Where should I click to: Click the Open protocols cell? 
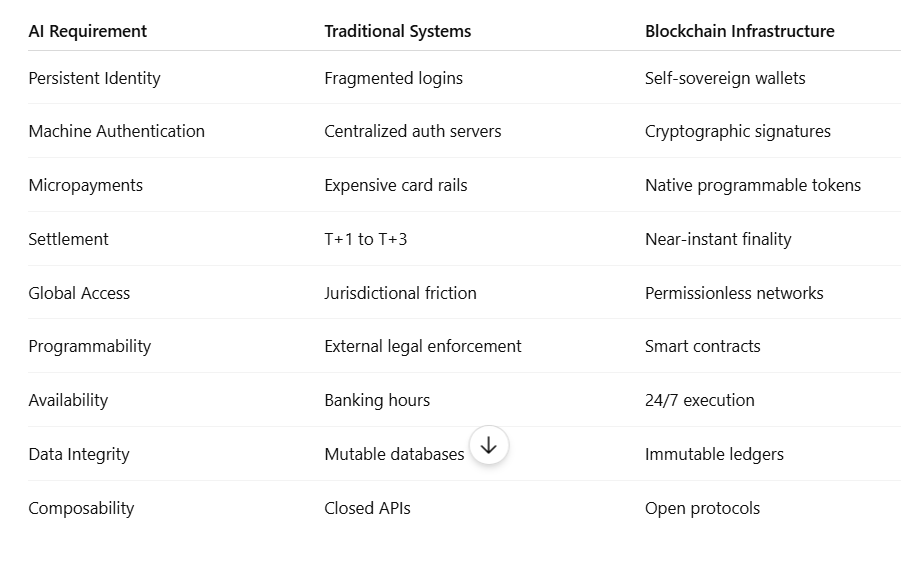[x=702, y=508]
